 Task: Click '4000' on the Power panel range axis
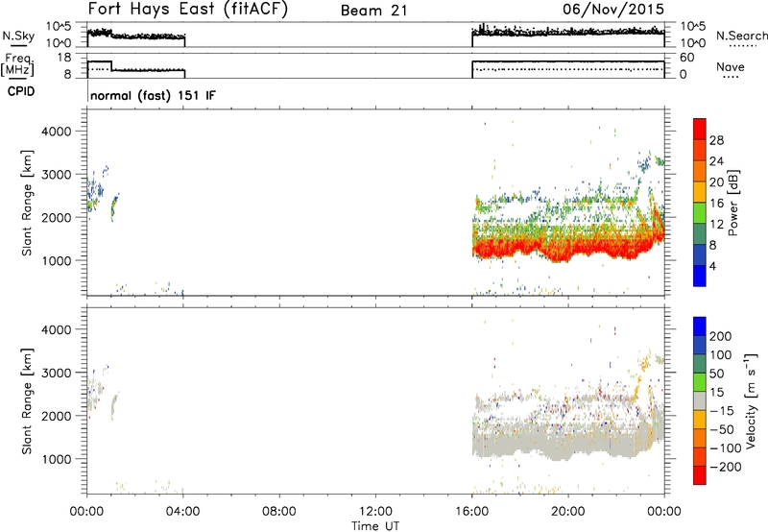click(x=56, y=132)
